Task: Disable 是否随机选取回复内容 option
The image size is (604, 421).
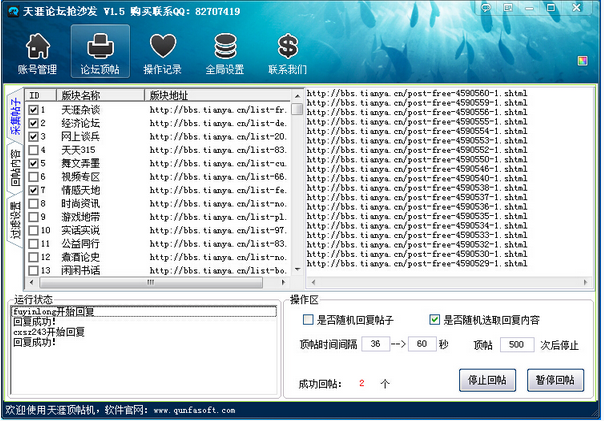Action: point(435,320)
